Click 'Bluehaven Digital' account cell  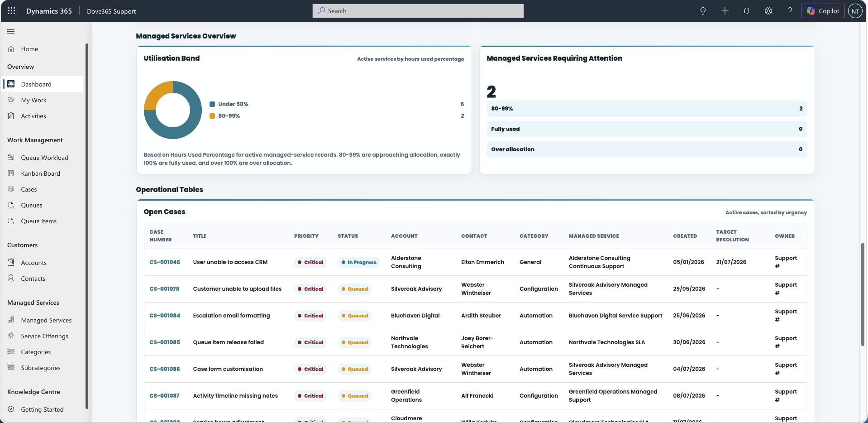(415, 316)
